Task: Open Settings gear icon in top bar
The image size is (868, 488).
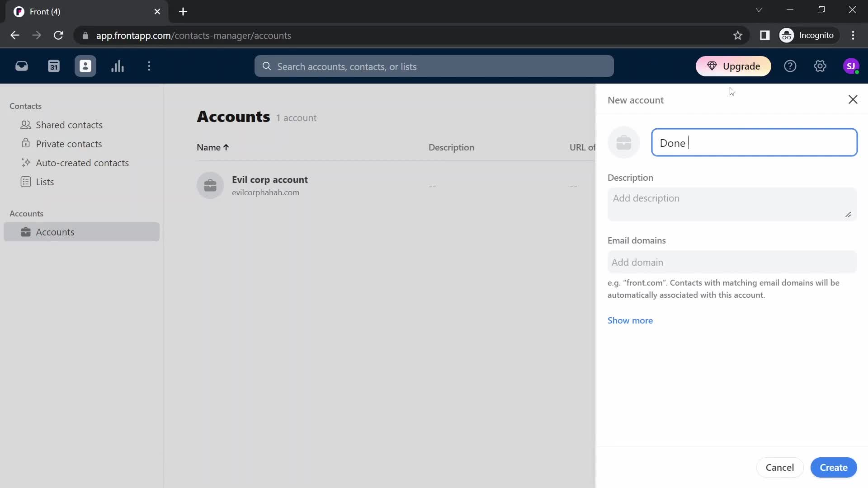Action: [x=820, y=66]
